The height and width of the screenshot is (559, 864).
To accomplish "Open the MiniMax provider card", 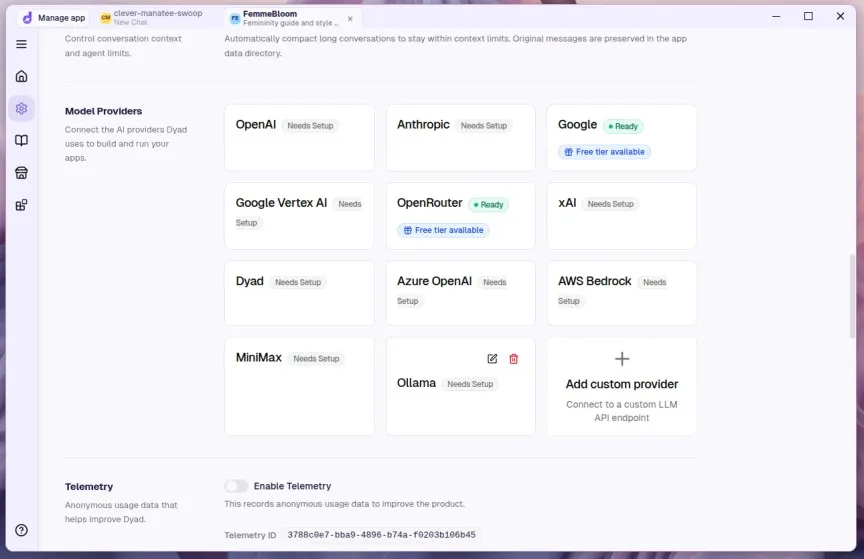I will (x=299, y=386).
